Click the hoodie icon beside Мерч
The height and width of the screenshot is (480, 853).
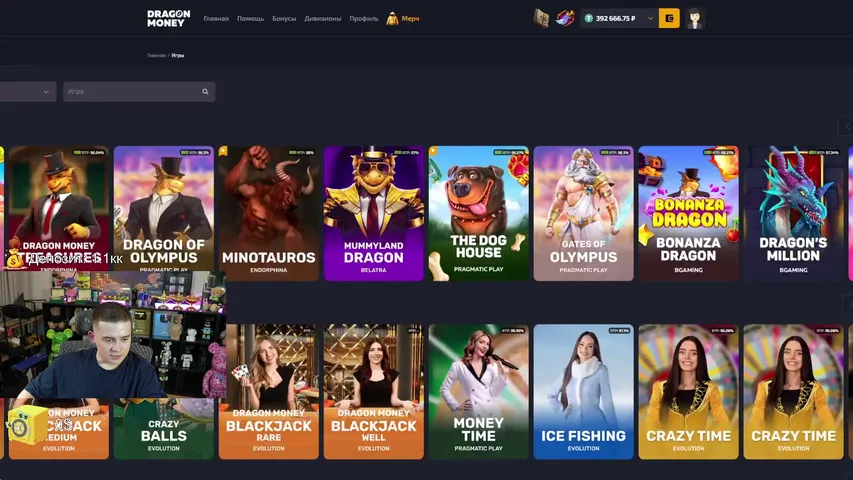click(392, 18)
